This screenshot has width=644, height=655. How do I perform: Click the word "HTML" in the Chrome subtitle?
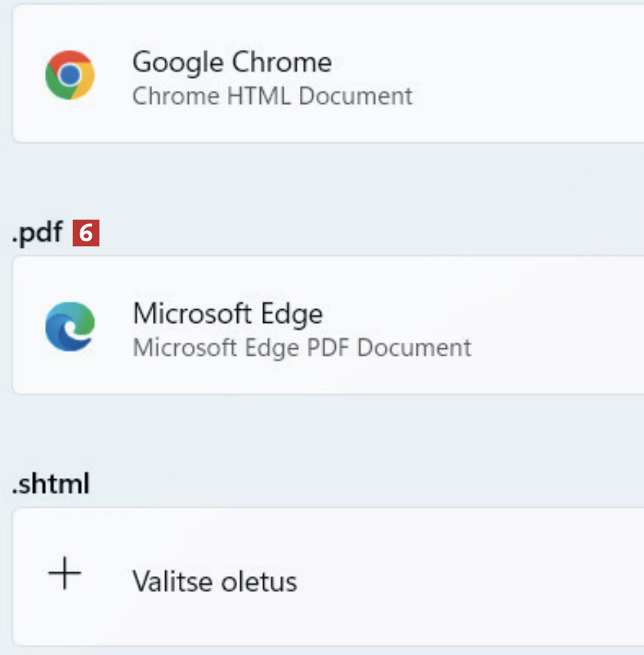tap(252, 96)
